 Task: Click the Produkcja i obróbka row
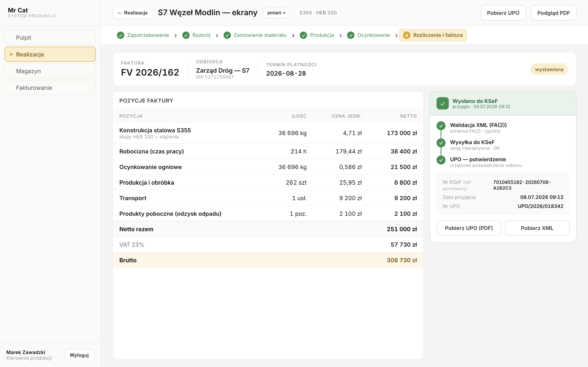[x=268, y=183]
